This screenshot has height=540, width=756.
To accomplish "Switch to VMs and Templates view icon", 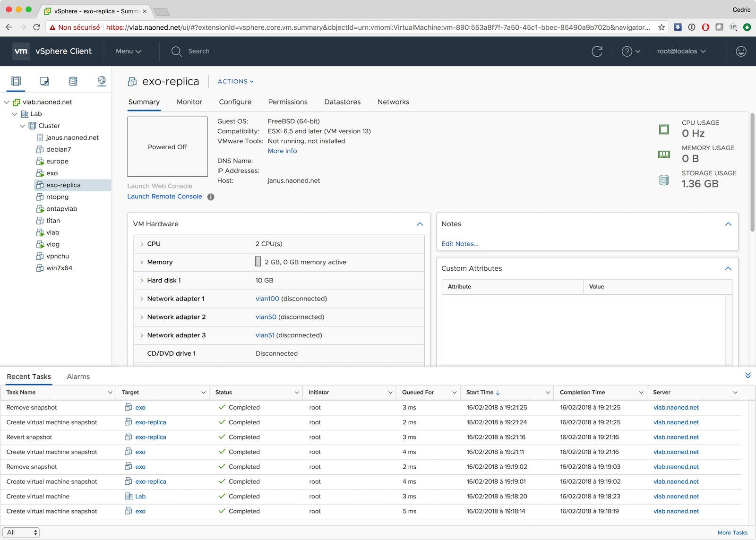I will (x=44, y=81).
